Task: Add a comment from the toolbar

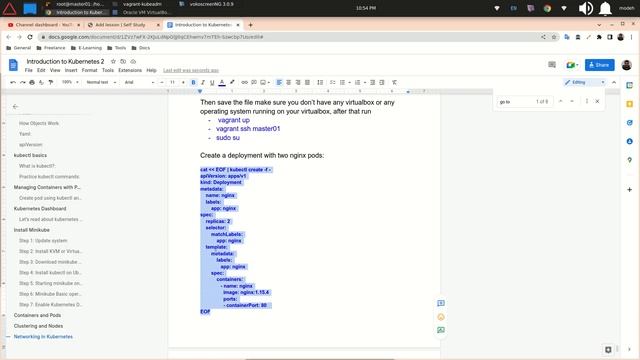Action: [254, 82]
